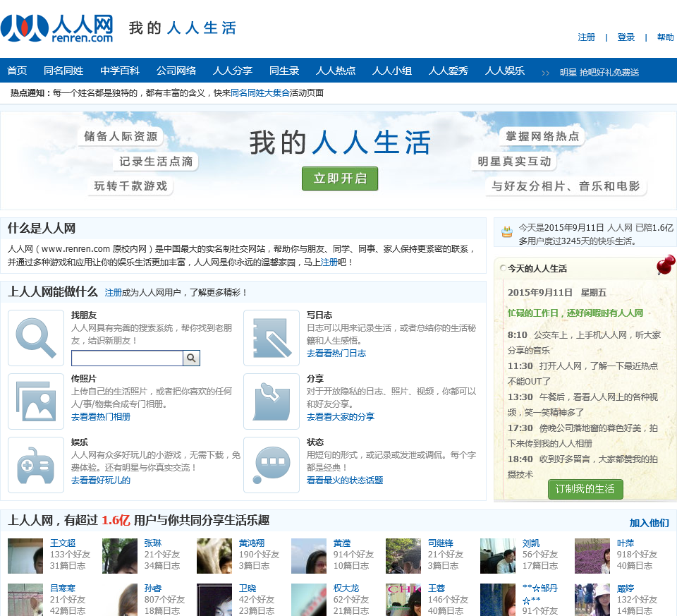Click the 注册 link at top right
Screen dimensions: 677x616
click(x=586, y=37)
